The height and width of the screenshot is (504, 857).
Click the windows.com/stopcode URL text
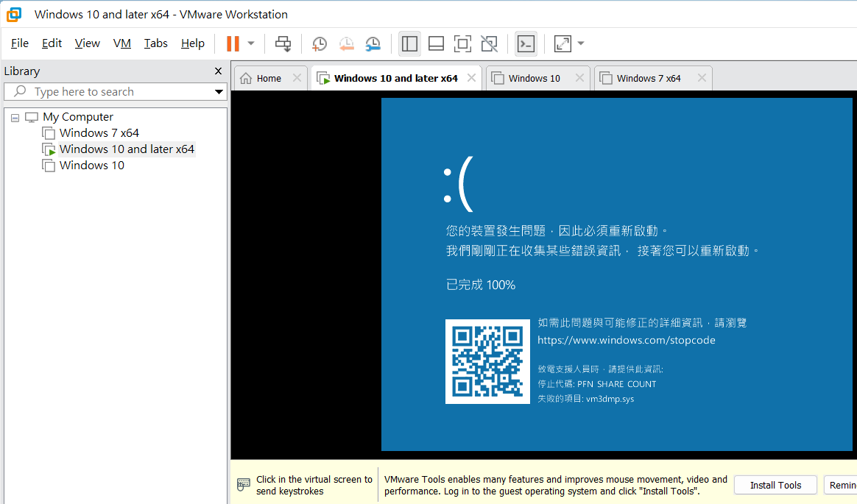click(x=627, y=340)
